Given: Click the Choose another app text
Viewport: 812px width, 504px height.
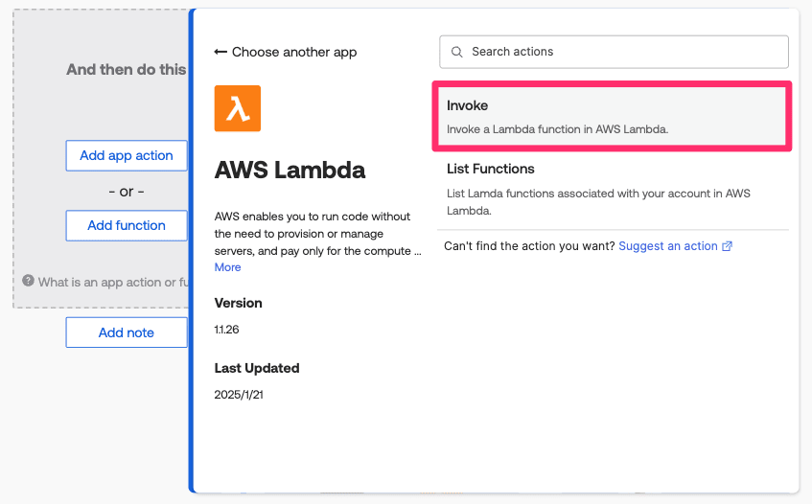Looking at the screenshot, I should 294,52.
